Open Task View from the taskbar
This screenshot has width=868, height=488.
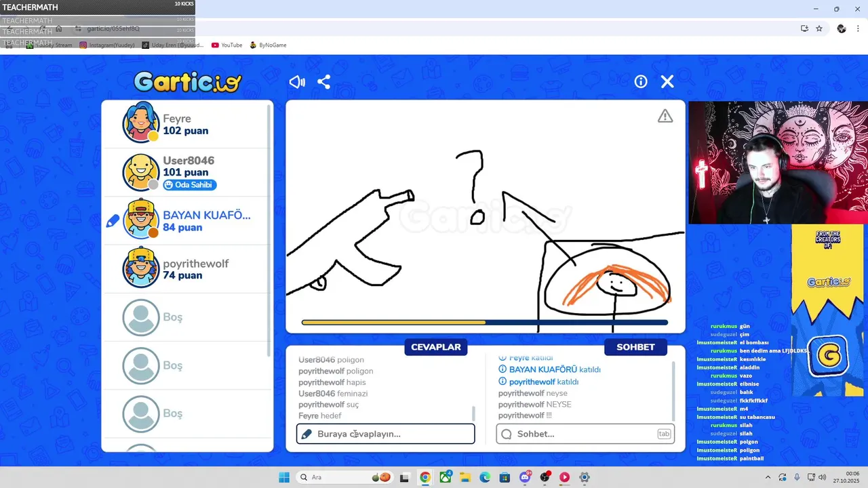pos(405,477)
